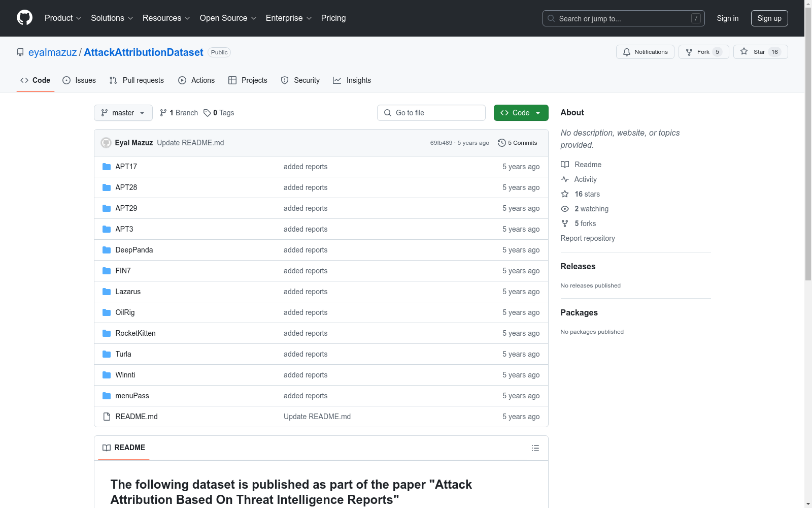Open the README outline list icon
The image size is (812, 508).
pos(535,448)
